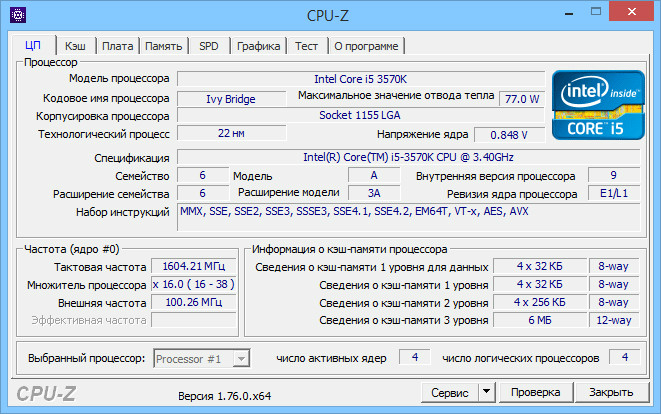661x414 pixels.
Task: Click the Расширение семейства value 6
Action: 203,193
